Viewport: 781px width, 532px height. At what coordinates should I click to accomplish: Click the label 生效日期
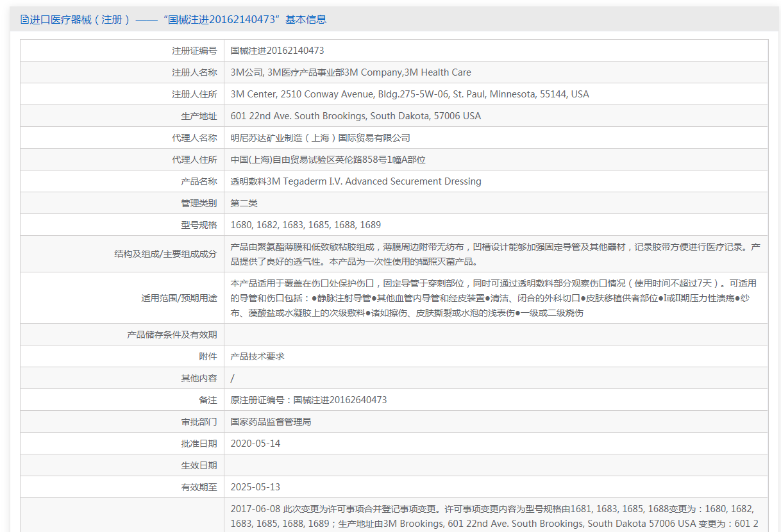click(199, 465)
